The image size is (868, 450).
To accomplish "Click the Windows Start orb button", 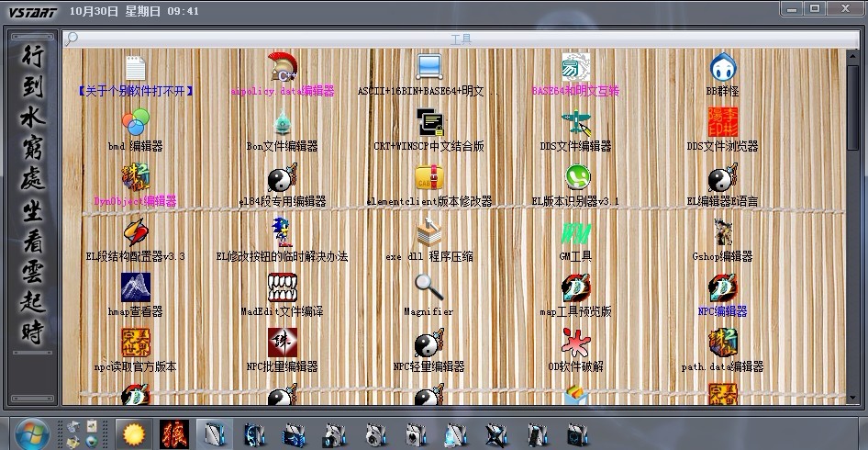I will pyautogui.click(x=30, y=433).
